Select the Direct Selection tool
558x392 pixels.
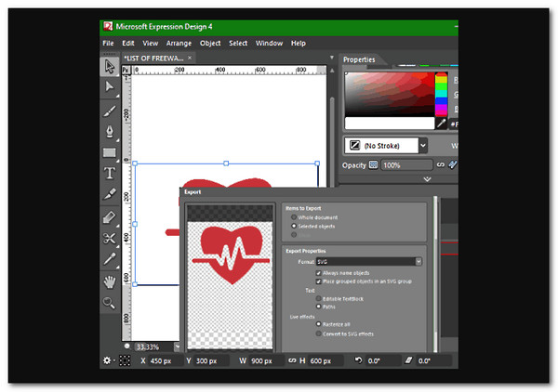pos(109,87)
